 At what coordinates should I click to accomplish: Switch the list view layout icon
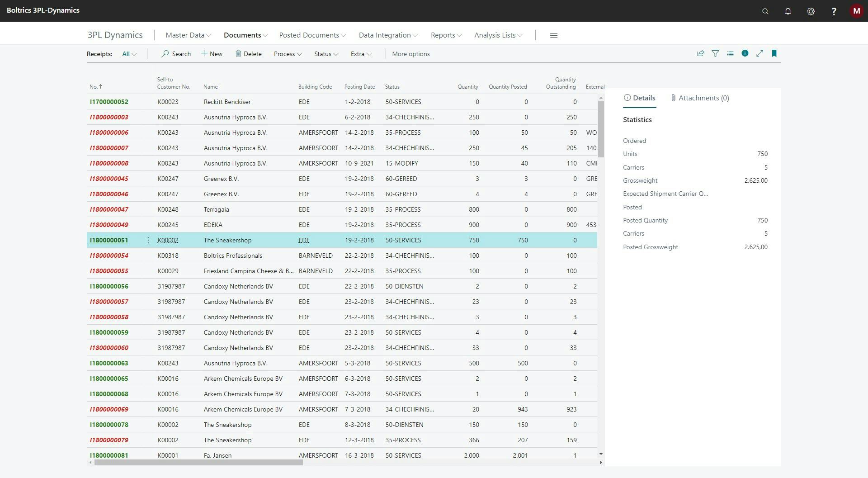[730, 53]
